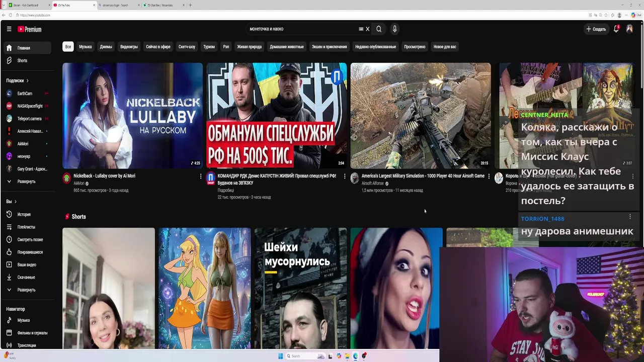
Task: Select the Скетч-шоу filter chip
Action: tap(187, 47)
